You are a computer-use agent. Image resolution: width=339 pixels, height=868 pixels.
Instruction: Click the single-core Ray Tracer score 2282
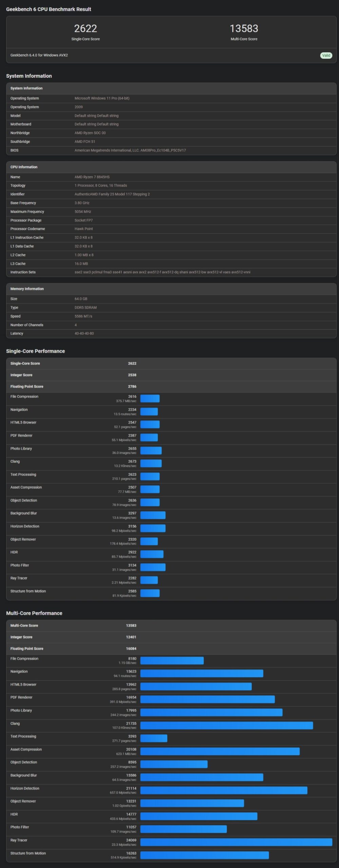[x=132, y=578]
